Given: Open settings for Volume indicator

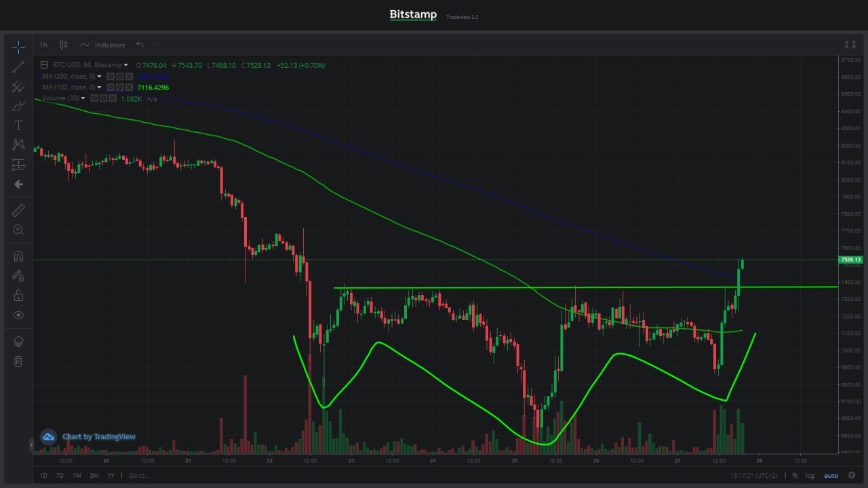Looking at the screenshot, I should 104,98.
